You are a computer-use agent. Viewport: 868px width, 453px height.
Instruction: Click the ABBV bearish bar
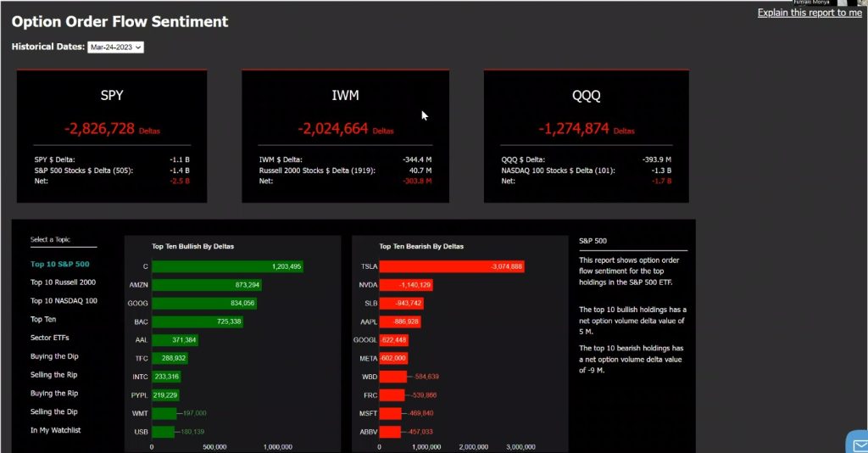tap(390, 432)
